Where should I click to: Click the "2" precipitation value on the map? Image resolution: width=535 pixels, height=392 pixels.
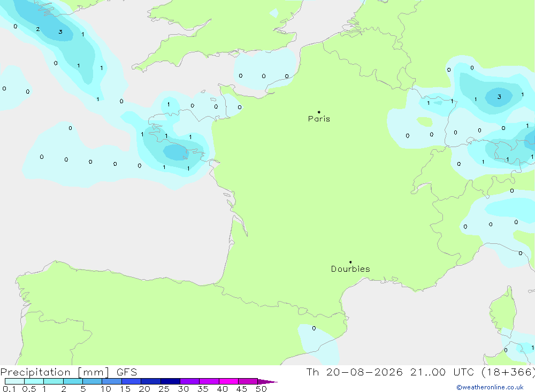pyautogui.click(x=38, y=29)
